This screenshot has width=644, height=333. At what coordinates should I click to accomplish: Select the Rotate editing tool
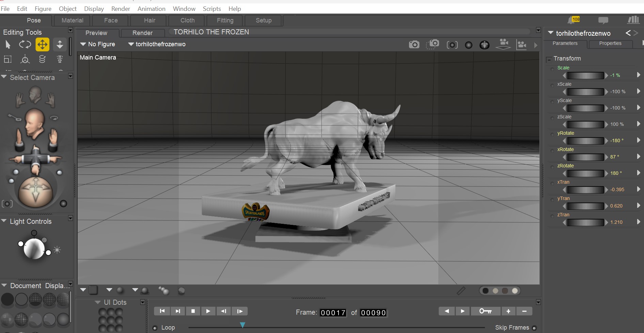coord(25,45)
